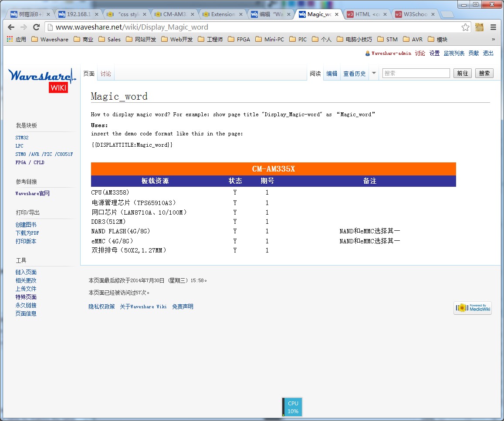
Task: Open the FPGA bookmarks folder
Action: (239, 40)
